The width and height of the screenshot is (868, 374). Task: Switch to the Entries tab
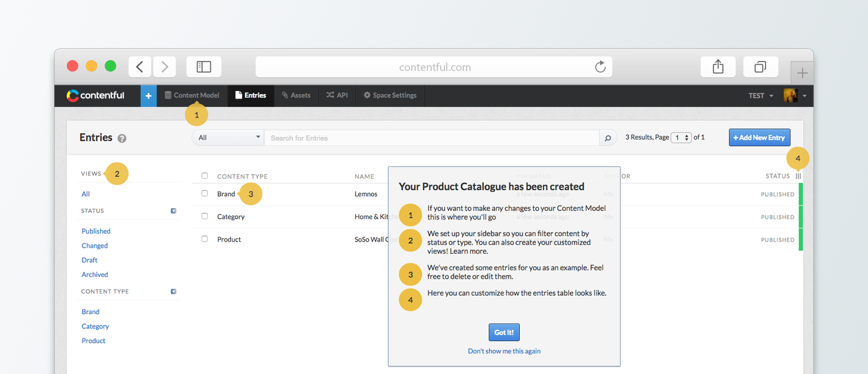251,95
